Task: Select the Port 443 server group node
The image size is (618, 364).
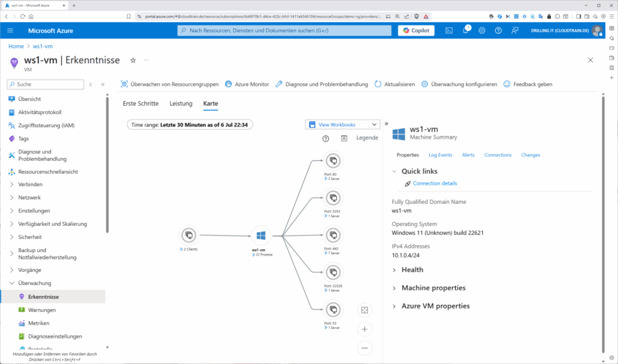Action: pos(334,235)
